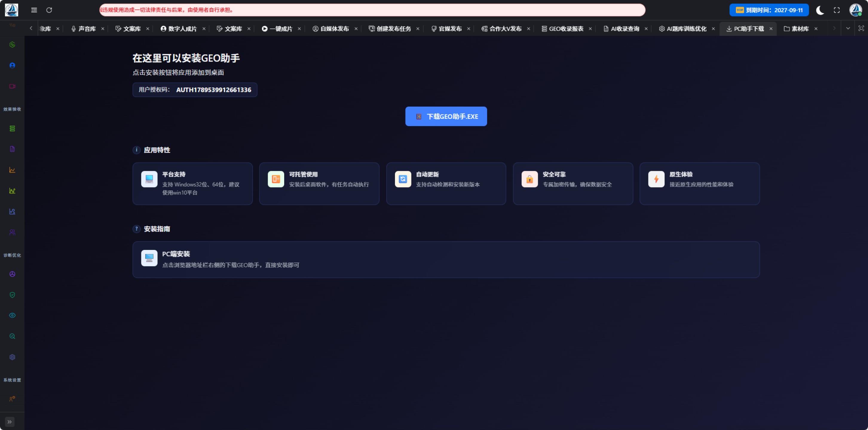This screenshot has height=430, width=868.
Task: Click the refresh icon in the header
Action: coord(49,10)
